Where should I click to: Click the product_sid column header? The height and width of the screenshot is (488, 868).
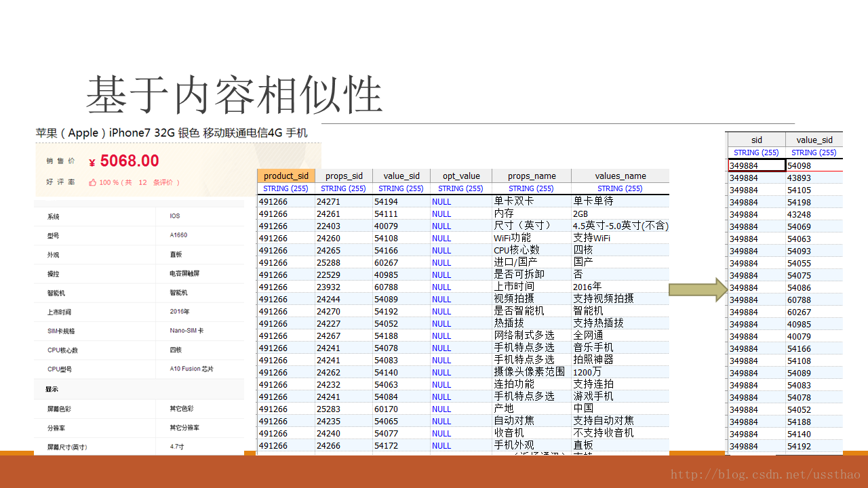pos(285,176)
